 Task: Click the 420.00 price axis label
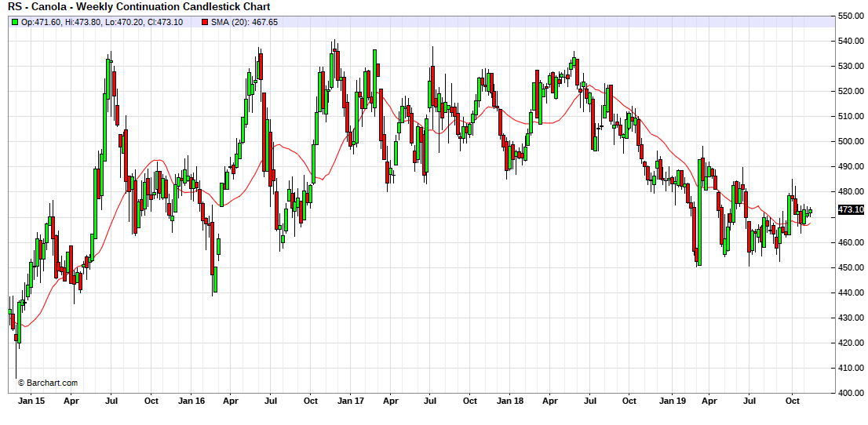coord(852,343)
